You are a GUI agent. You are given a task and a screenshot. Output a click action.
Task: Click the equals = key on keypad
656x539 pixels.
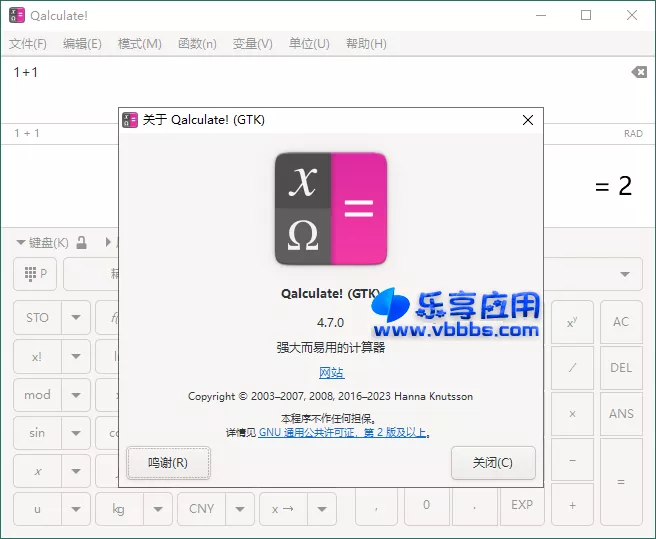[621, 482]
